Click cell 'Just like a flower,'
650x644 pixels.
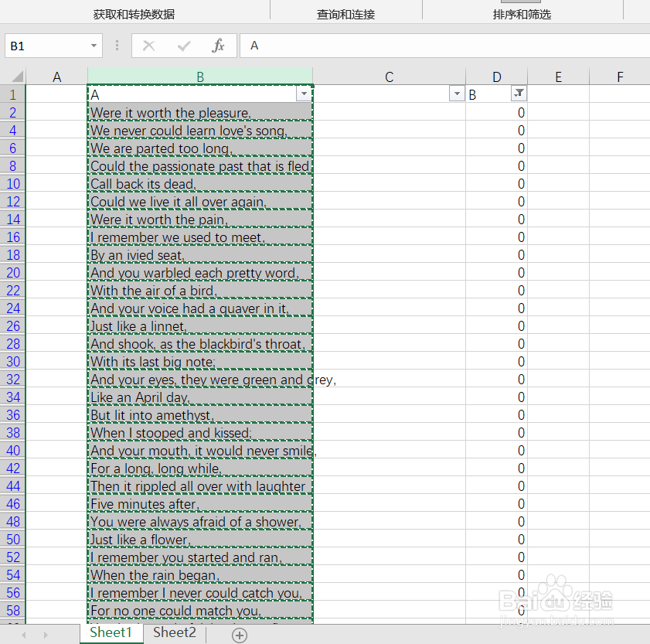point(200,539)
